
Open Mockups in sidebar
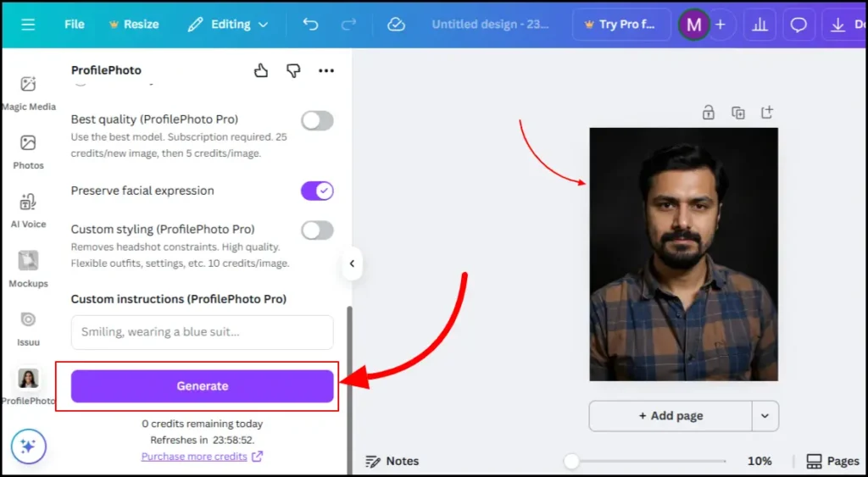pos(28,269)
